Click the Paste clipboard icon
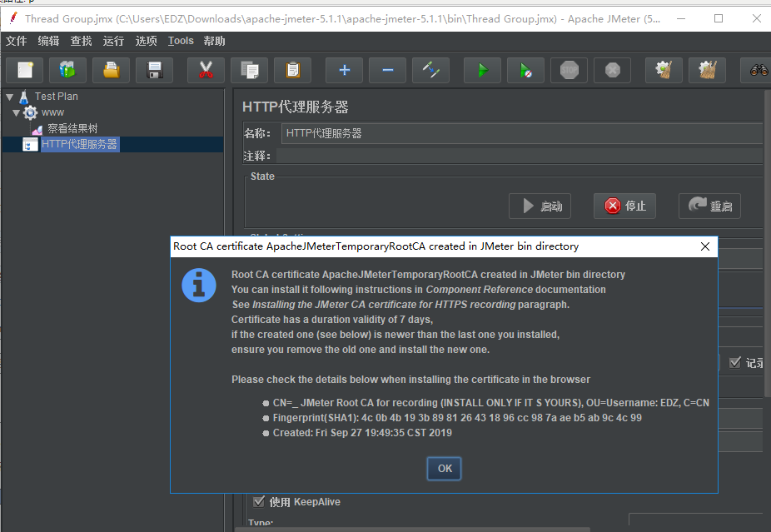The image size is (771, 532). click(292, 70)
